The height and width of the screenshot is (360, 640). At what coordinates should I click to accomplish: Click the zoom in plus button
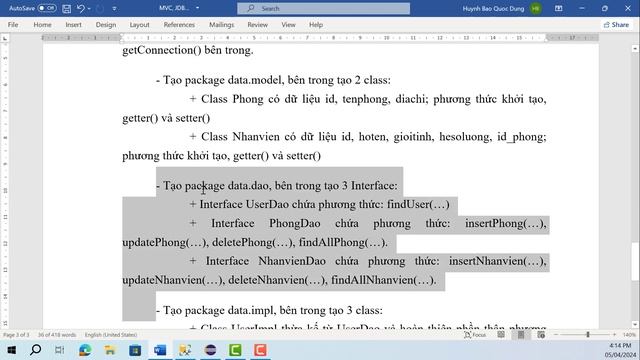click(x=614, y=335)
